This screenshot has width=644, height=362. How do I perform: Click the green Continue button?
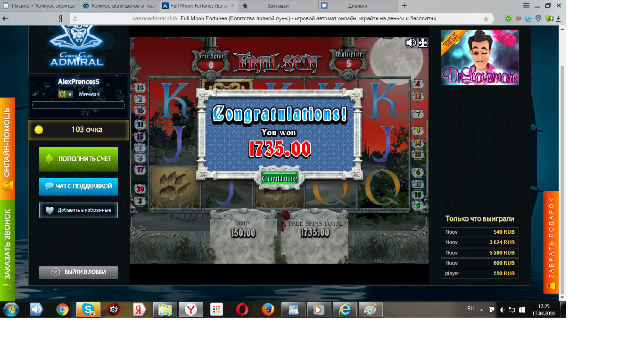pyautogui.click(x=280, y=179)
